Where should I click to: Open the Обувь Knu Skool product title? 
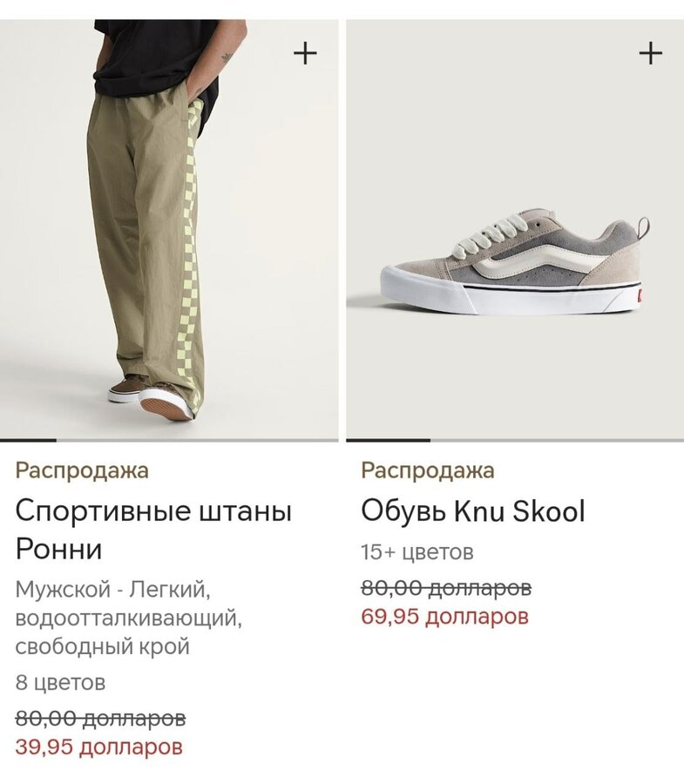pyautogui.click(x=473, y=511)
